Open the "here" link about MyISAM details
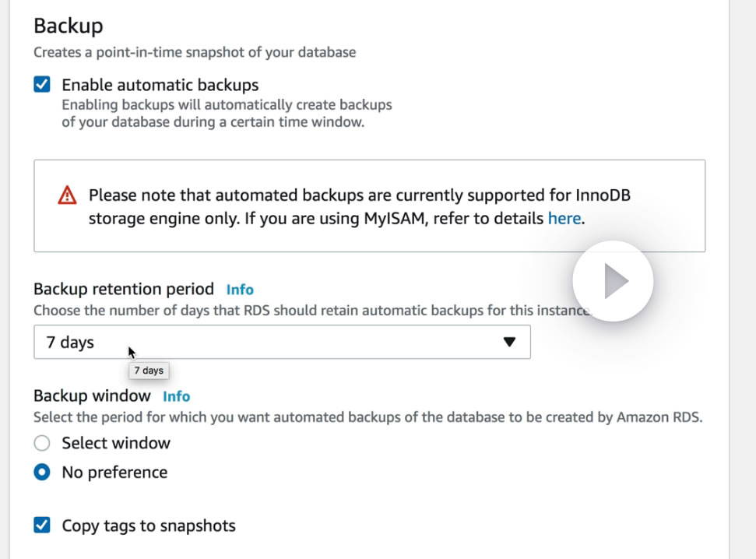The width and height of the screenshot is (756, 559). pos(564,219)
